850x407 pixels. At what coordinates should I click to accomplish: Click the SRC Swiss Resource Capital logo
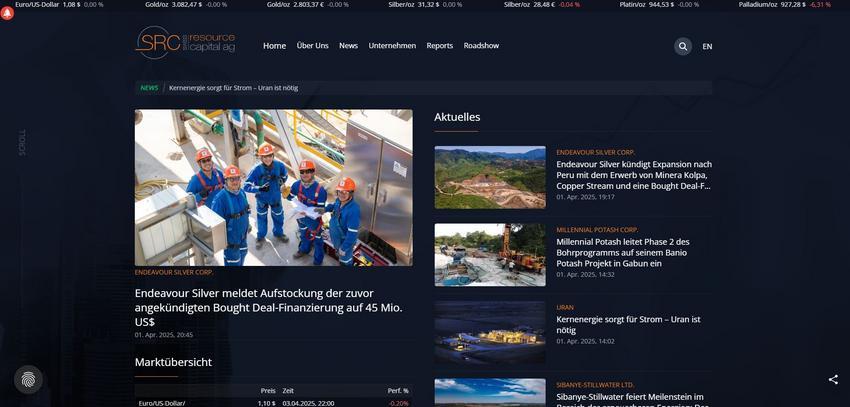pos(185,42)
